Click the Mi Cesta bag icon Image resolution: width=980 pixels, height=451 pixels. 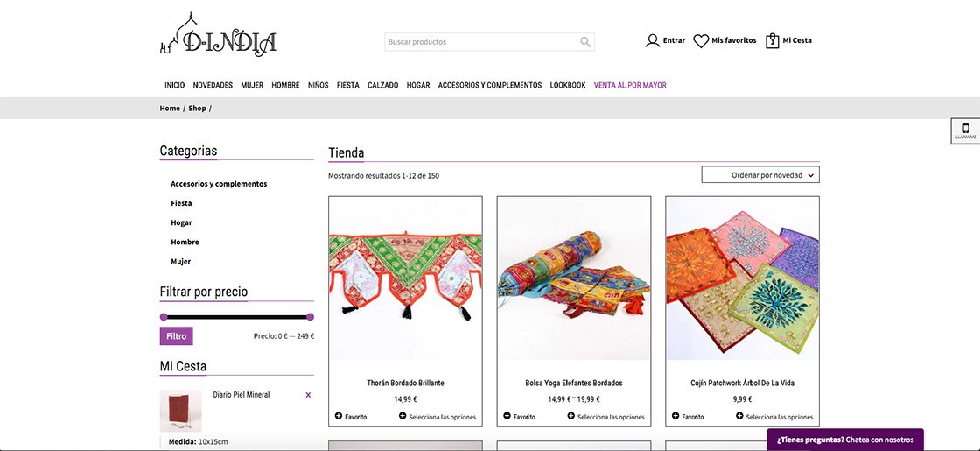pos(773,40)
